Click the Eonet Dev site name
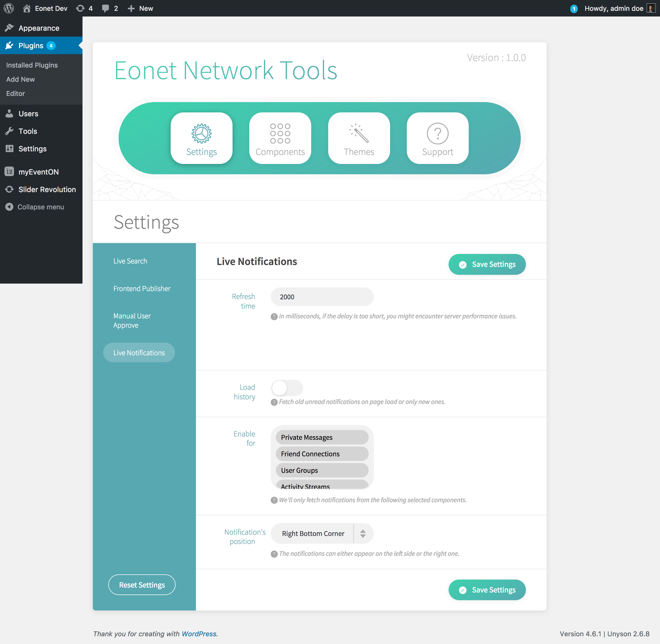 51,9
